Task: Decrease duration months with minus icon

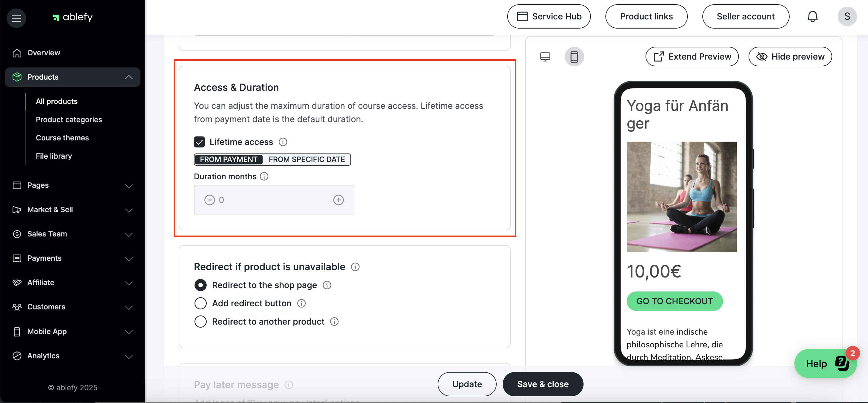Action: point(210,200)
